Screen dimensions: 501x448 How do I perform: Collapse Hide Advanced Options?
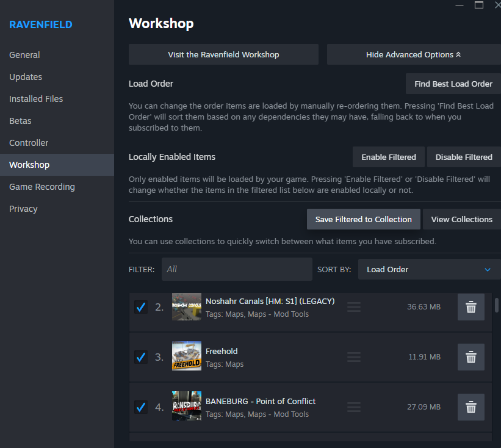pos(414,55)
